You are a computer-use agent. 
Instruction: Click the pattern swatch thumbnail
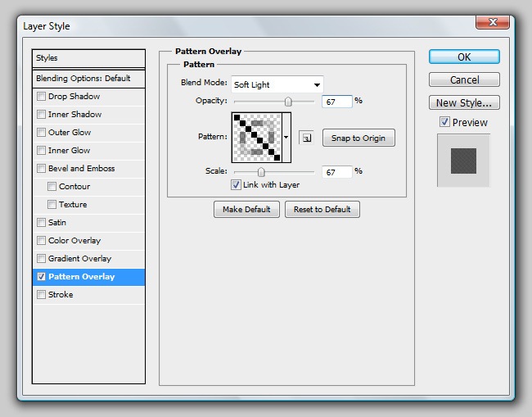click(256, 137)
